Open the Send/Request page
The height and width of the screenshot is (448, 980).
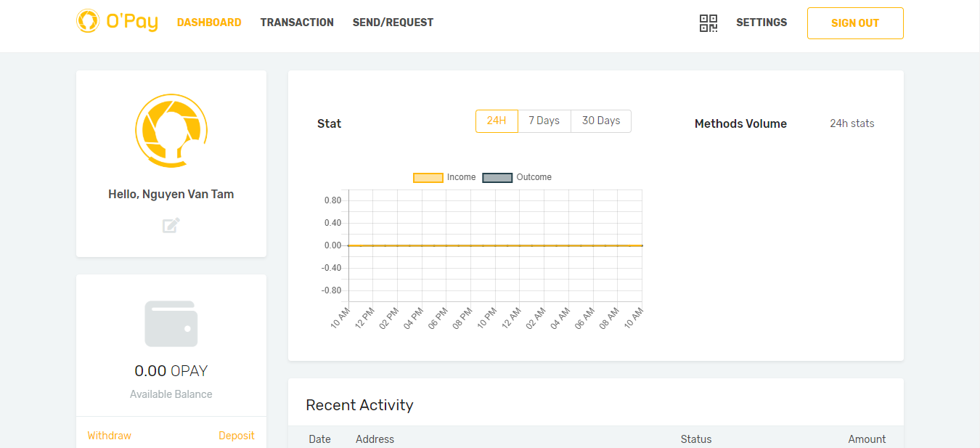pyautogui.click(x=393, y=23)
